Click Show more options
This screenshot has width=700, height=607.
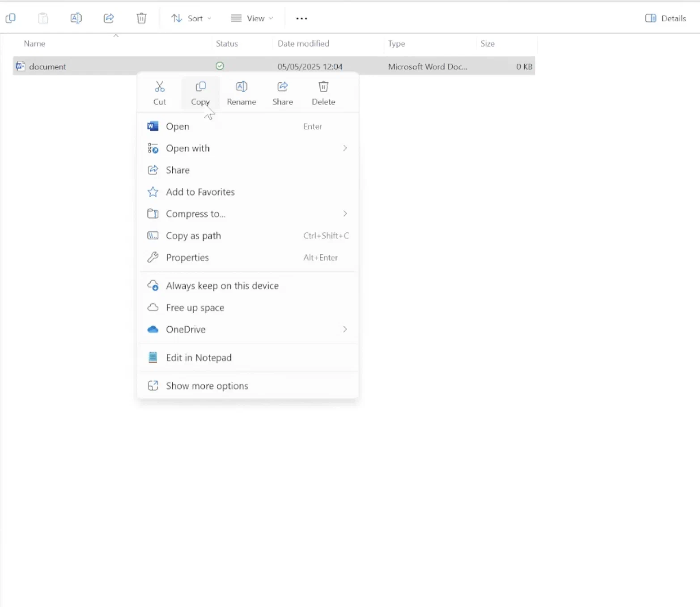[x=248, y=386]
